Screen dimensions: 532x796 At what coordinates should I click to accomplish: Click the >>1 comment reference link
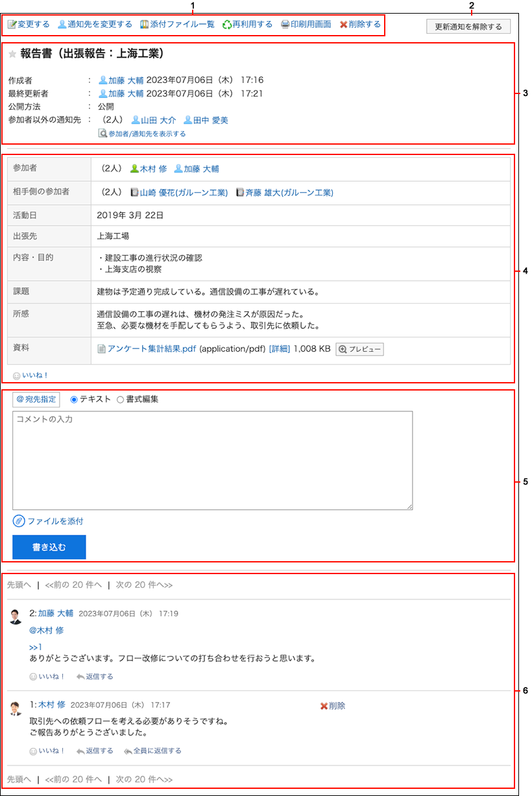(x=36, y=647)
